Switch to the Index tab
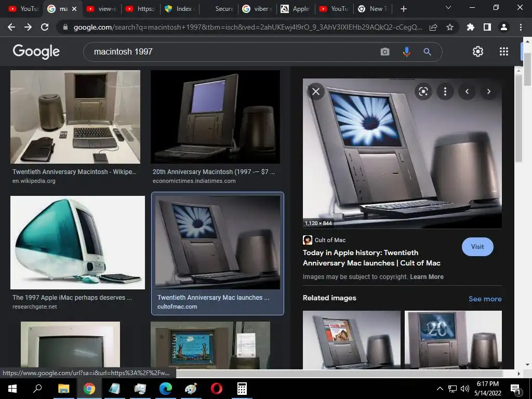Screen dimensions: 532x399 179,9
